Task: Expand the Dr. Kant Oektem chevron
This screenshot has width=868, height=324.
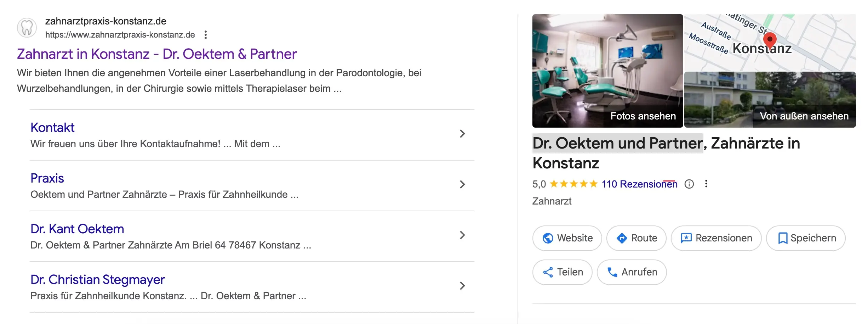Action: [462, 235]
